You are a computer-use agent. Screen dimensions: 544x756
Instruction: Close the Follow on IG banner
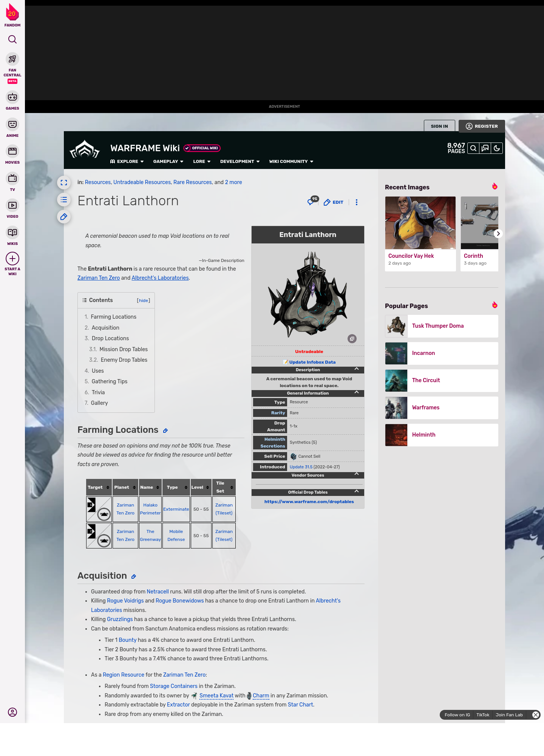[535, 715]
